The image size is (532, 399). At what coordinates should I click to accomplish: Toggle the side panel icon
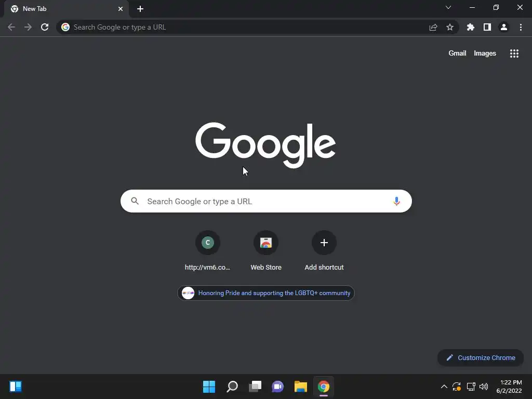487,27
